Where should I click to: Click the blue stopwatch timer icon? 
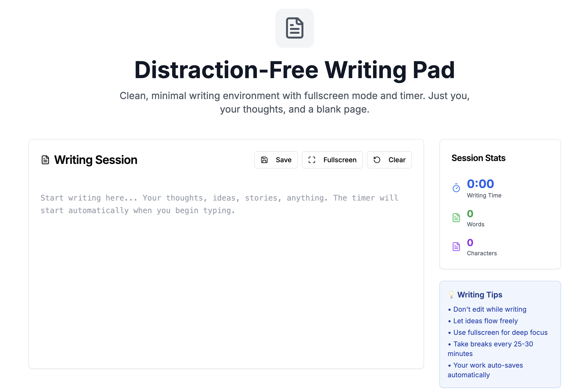[x=456, y=188]
